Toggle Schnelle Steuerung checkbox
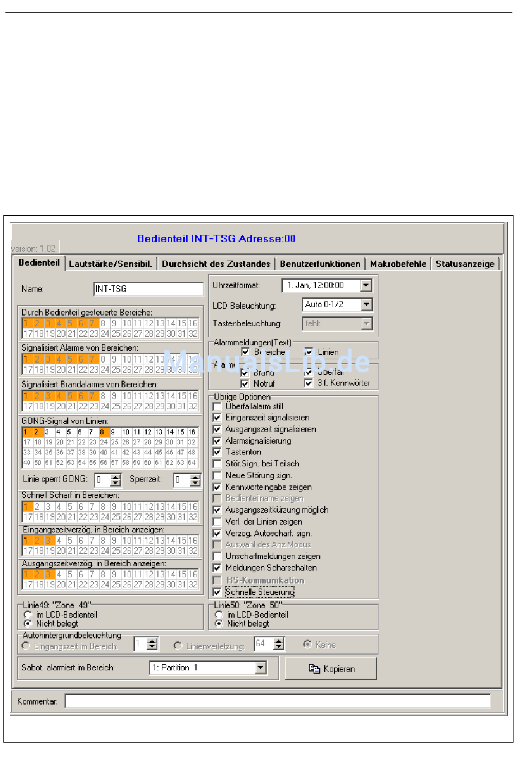This screenshot has height=783, width=532. (x=217, y=592)
